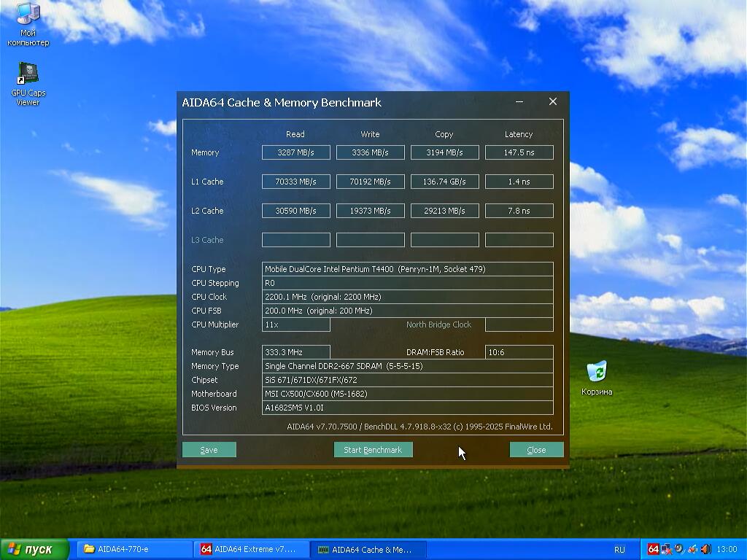The width and height of the screenshot is (747, 560).
Task: Save the benchmark results
Action: click(209, 450)
